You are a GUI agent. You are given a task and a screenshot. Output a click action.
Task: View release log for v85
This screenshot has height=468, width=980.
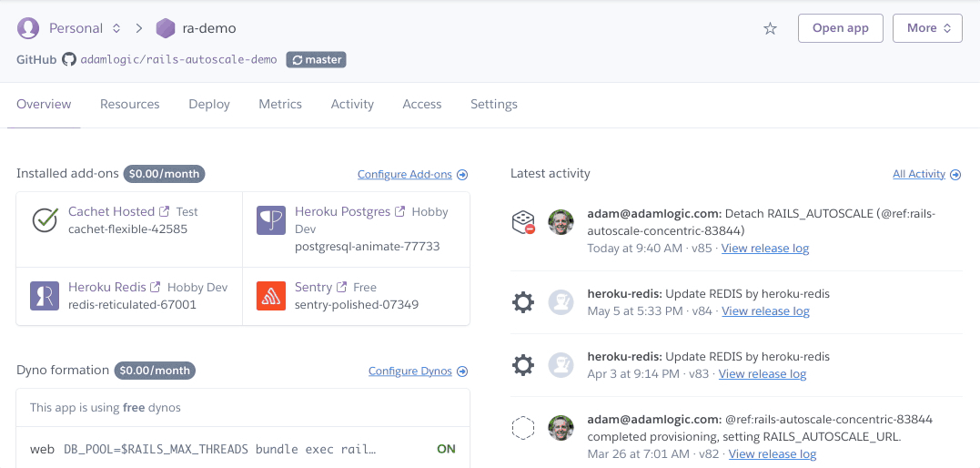pos(764,248)
